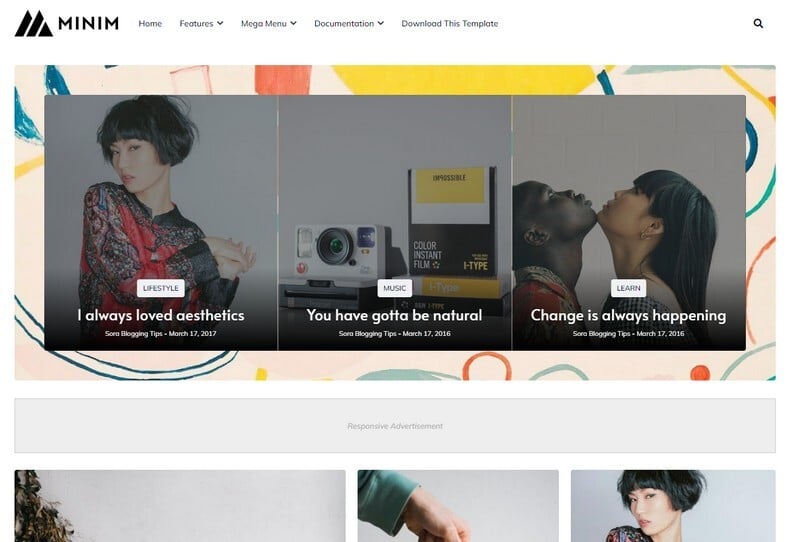Viewport: 789px width, 542px height.
Task: Expand the Documentation chevron arrow
Action: point(380,23)
